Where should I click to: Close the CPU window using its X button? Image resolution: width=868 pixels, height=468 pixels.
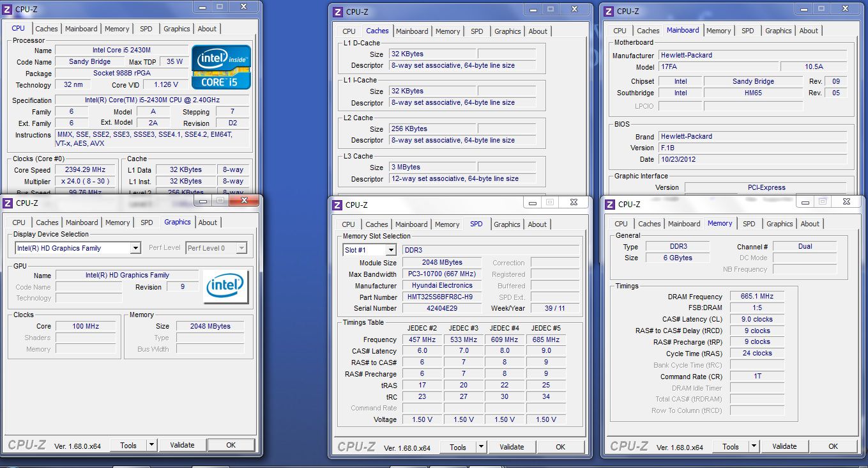pyautogui.click(x=244, y=6)
